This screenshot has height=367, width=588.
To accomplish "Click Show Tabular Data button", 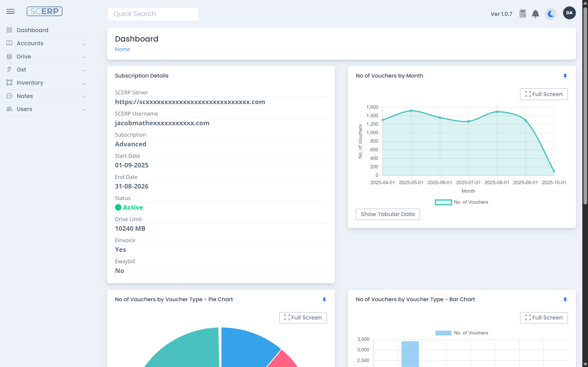I will click(387, 214).
